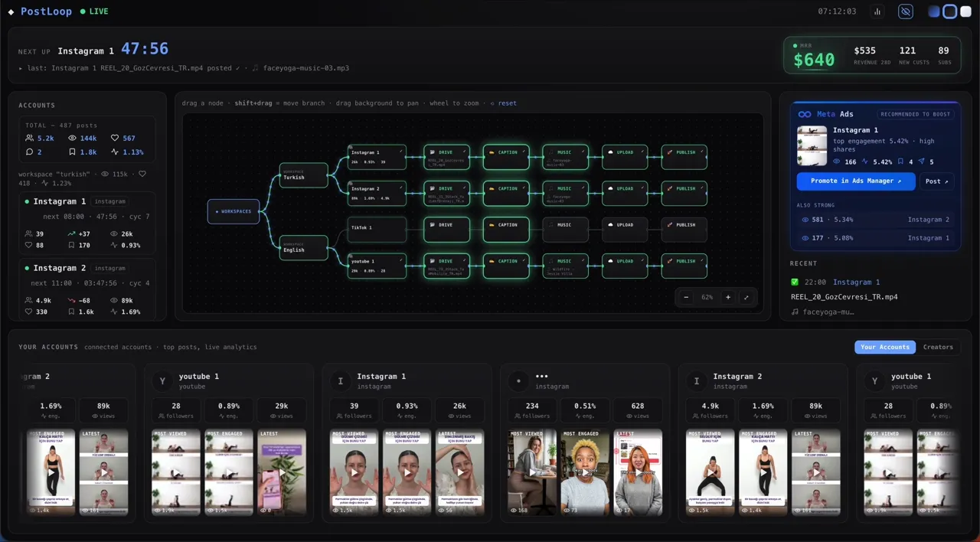Viewport: 980px width, 542px height.
Task: Click heart icon beside 567 in Accounts total
Action: 115,139
